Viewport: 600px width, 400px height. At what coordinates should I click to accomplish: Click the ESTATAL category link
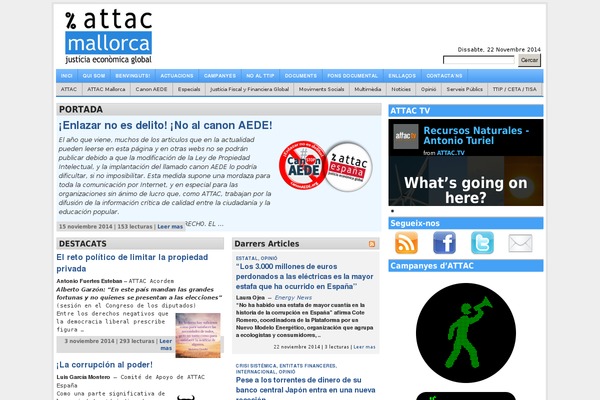point(247,258)
